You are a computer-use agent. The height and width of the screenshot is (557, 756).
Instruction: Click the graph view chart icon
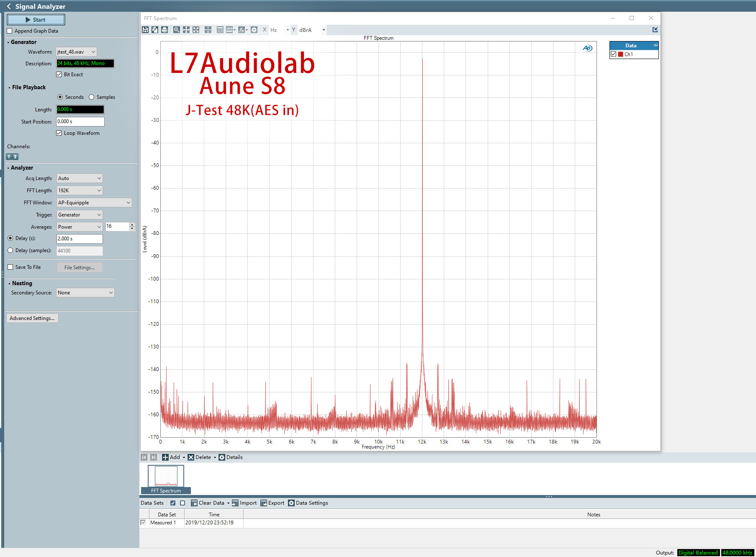[x=229, y=30]
